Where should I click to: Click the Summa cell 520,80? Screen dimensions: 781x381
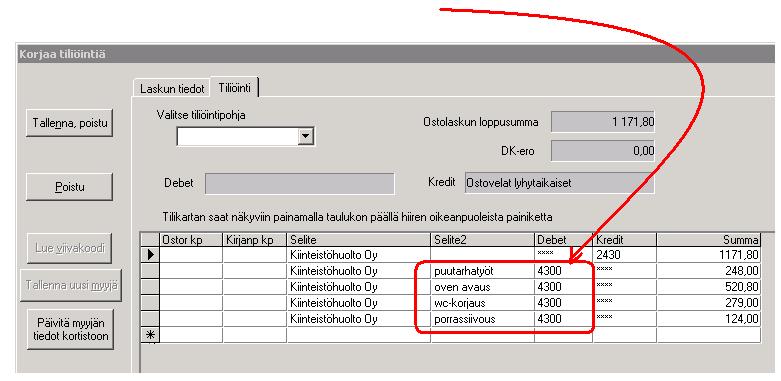[x=709, y=287]
